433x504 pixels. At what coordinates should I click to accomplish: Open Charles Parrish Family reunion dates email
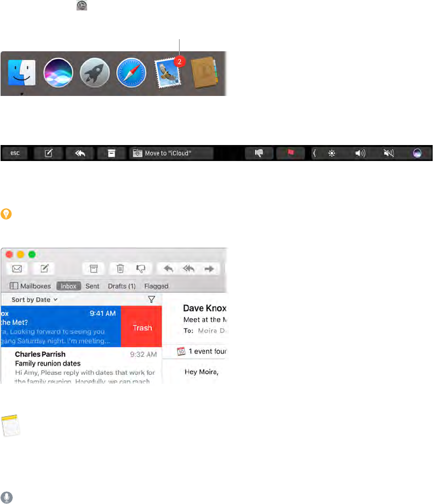[x=82, y=365]
